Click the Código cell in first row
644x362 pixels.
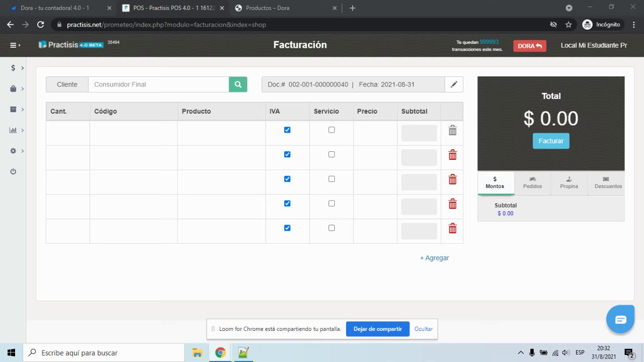[134, 133]
